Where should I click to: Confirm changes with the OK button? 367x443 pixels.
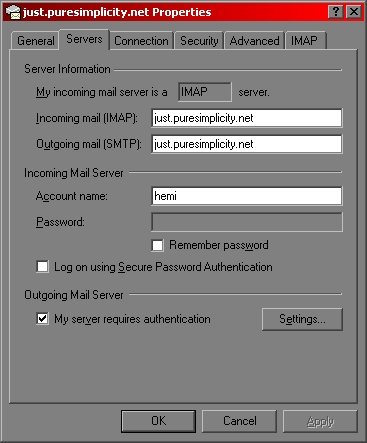pyautogui.click(x=158, y=421)
